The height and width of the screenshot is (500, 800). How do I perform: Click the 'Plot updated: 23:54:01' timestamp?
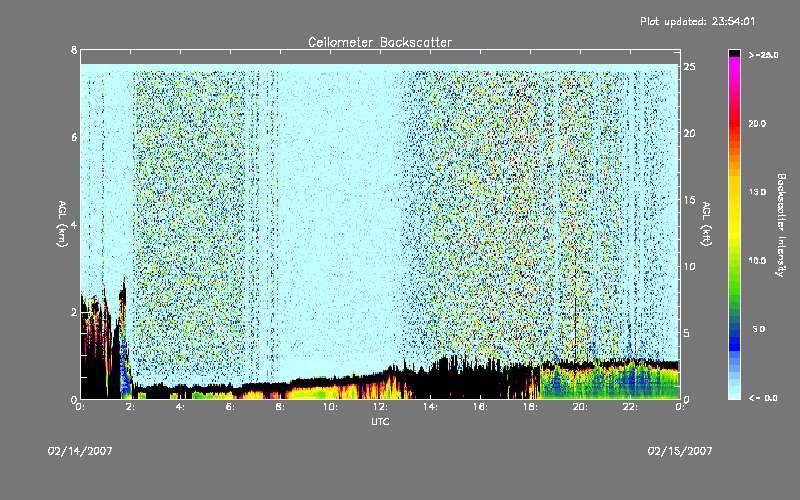click(x=697, y=21)
